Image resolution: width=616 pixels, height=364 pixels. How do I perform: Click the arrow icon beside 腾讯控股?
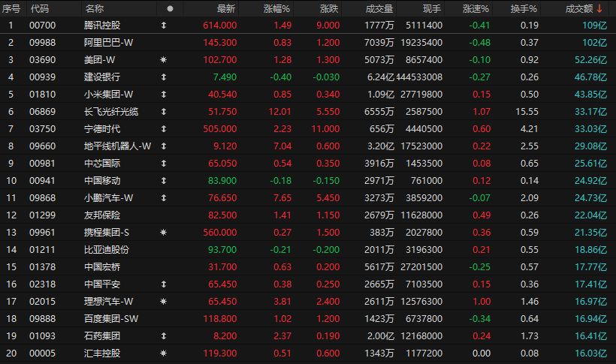[x=164, y=25]
